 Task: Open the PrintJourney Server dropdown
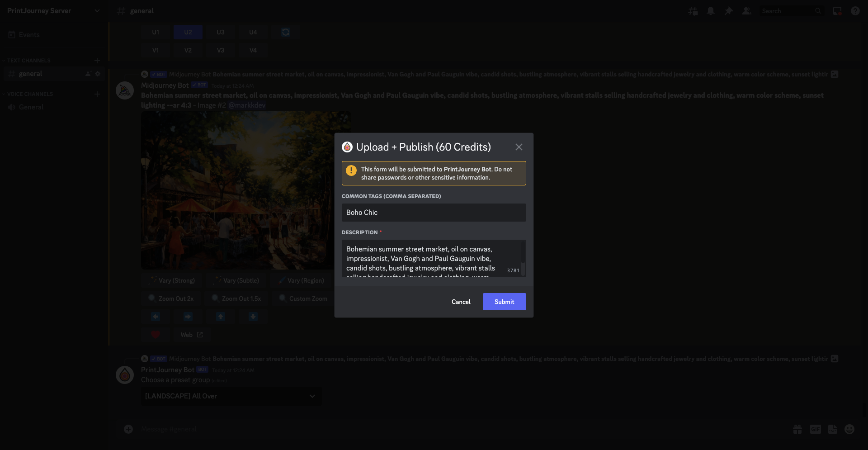coord(54,11)
